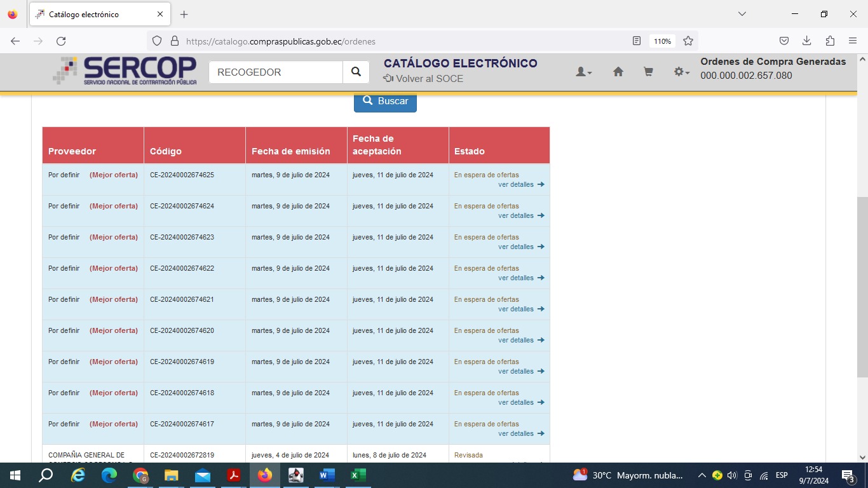
Task: Expand the user account dropdown
Action: point(583,72)
